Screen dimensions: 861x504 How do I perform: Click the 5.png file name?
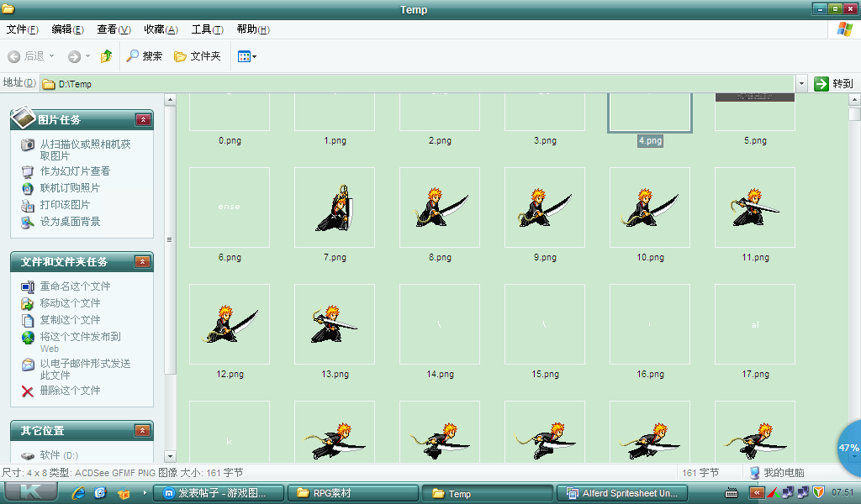[x=755, y=140]
